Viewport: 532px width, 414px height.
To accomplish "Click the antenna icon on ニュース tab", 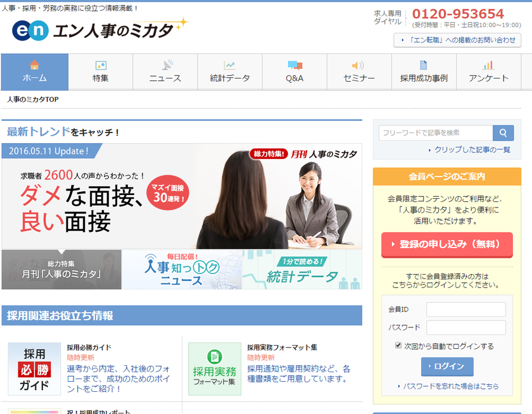I will click(165, 65).
